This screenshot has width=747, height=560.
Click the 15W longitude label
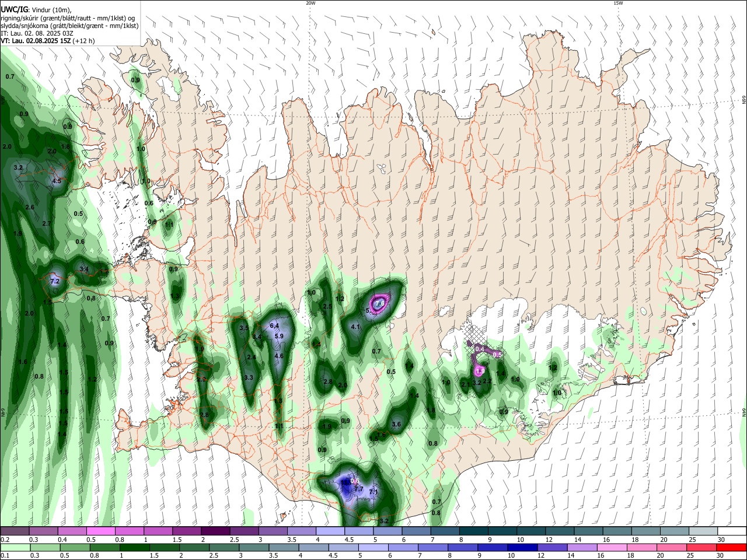[x=618, y=3]
